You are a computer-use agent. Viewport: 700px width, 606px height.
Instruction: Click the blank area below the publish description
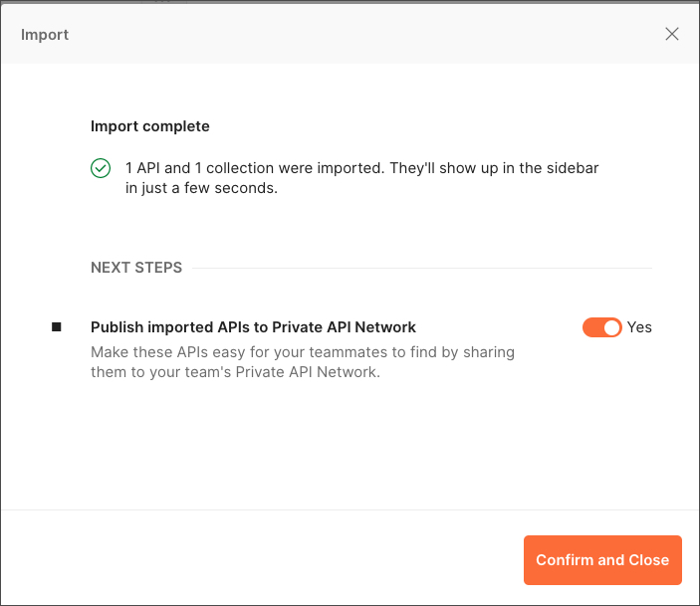point(350,444)
